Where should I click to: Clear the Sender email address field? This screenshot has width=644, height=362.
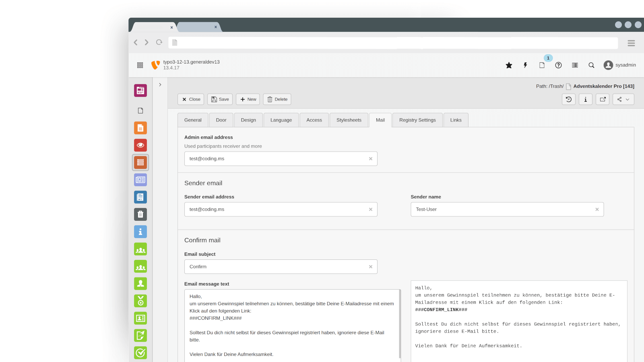[371, 210]
